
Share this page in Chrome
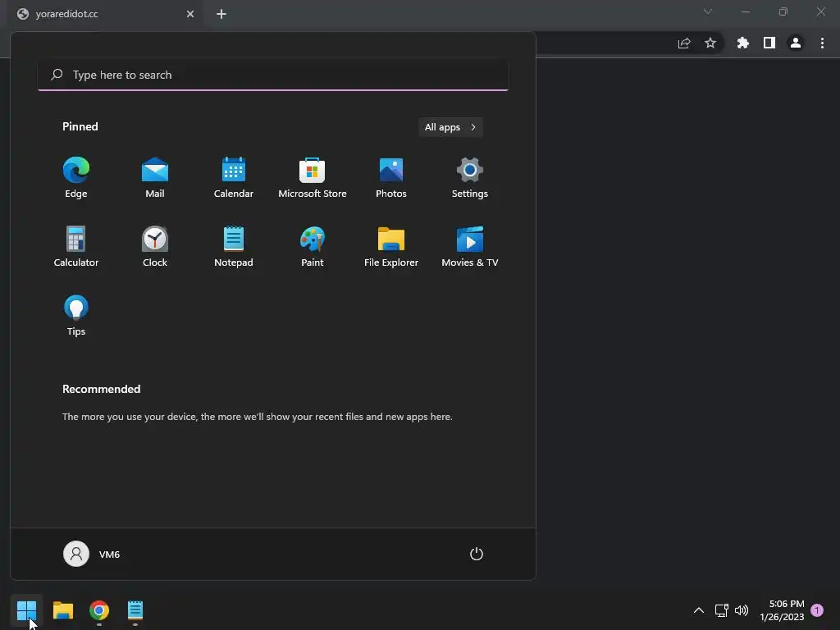pyautogui.click(x=684, y=43)
